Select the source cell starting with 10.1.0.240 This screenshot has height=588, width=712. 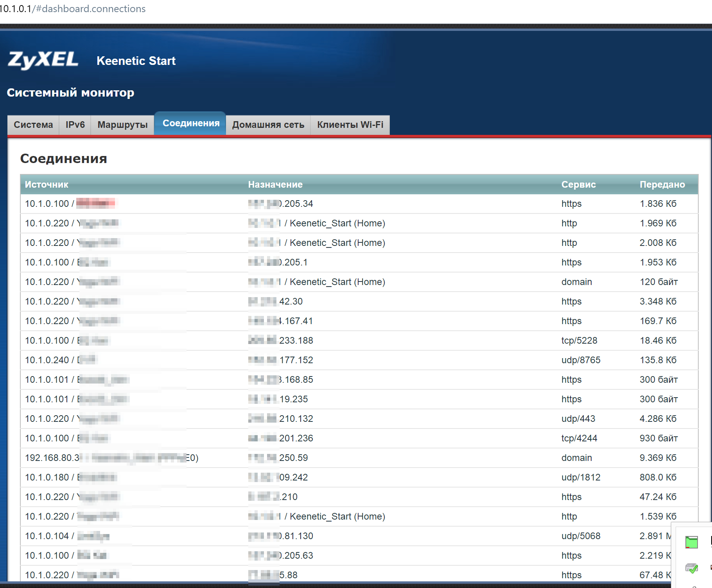coord(61,360)
